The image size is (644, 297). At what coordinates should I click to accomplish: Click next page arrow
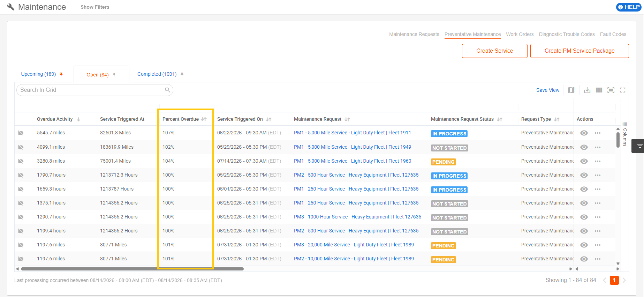pos(624,280)
